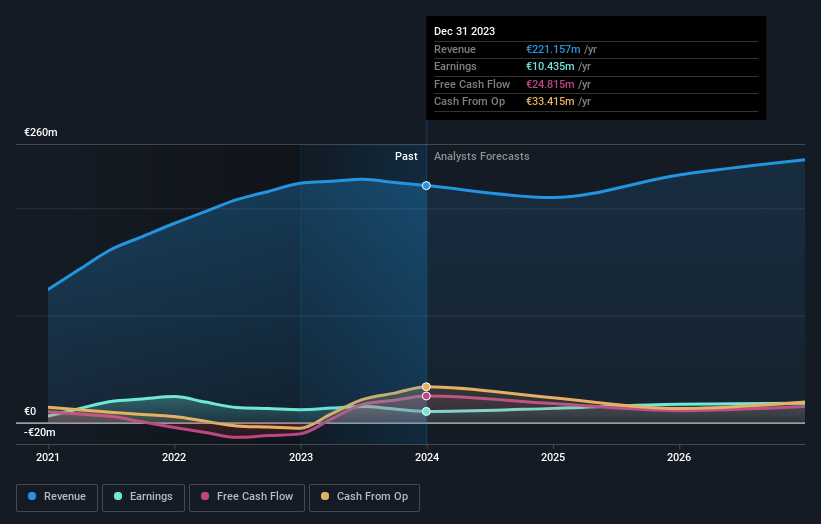Click the 2025 x-axis label
Viewport: 821px width, 524px height.
click(553, 458)
